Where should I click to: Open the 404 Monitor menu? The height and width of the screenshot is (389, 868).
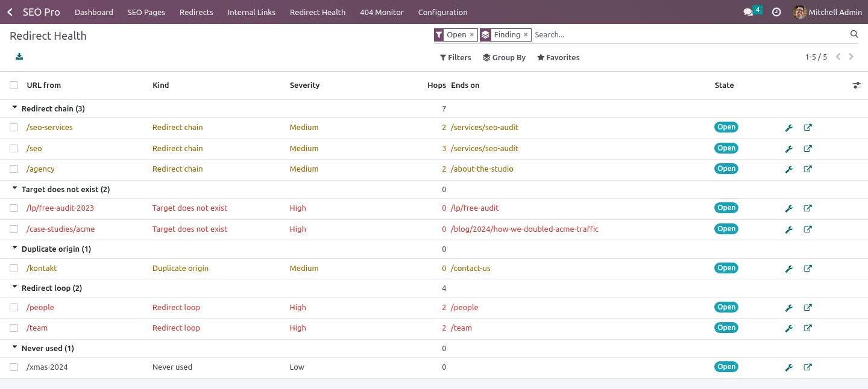click(x=382, y=12)
